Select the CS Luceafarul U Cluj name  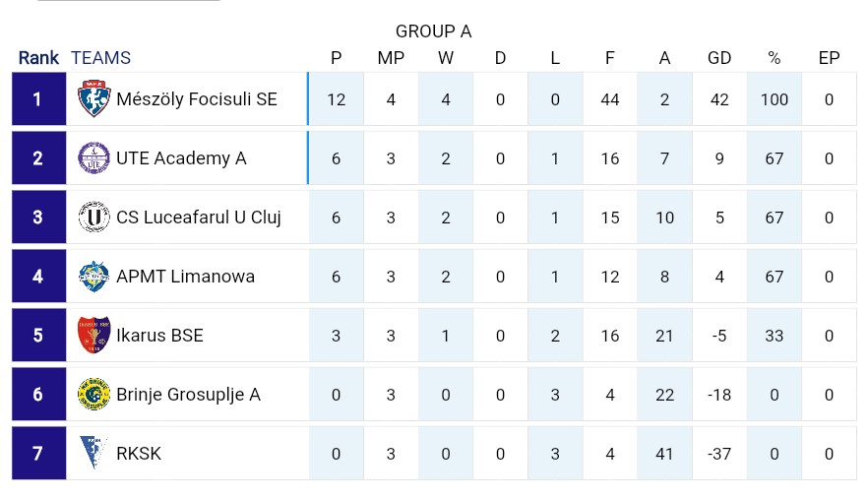[199, 218]
